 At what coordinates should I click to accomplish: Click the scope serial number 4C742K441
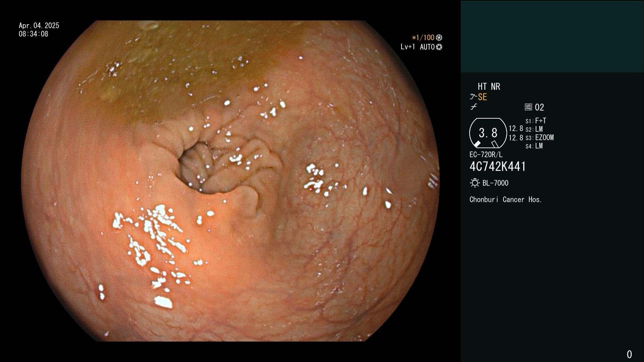click(498, 167)
